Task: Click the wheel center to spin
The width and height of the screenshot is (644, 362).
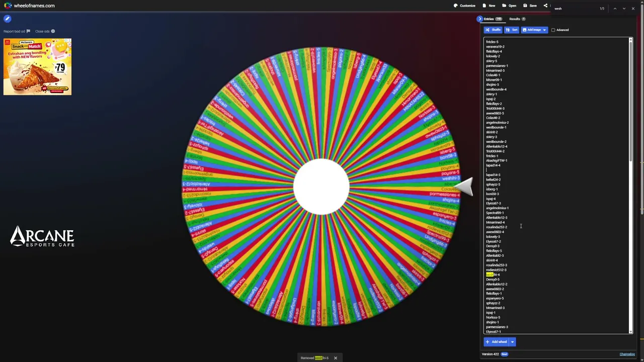Action: (321, 187)
